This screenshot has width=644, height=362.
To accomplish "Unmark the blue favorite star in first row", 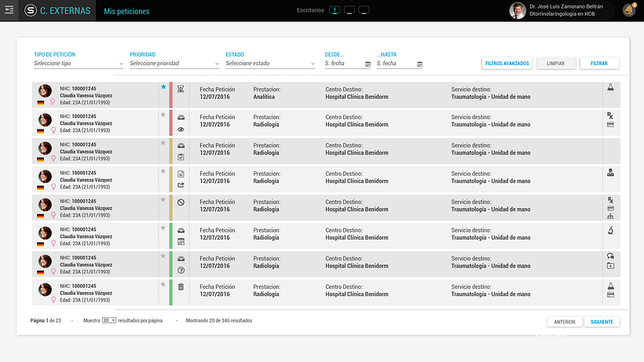I will [163, 86].
